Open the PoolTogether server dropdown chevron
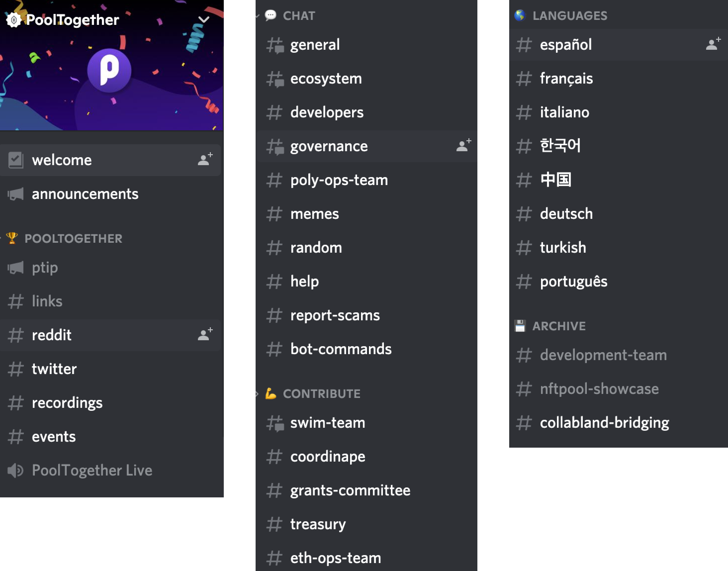728x571 pixels. point(204,19)
